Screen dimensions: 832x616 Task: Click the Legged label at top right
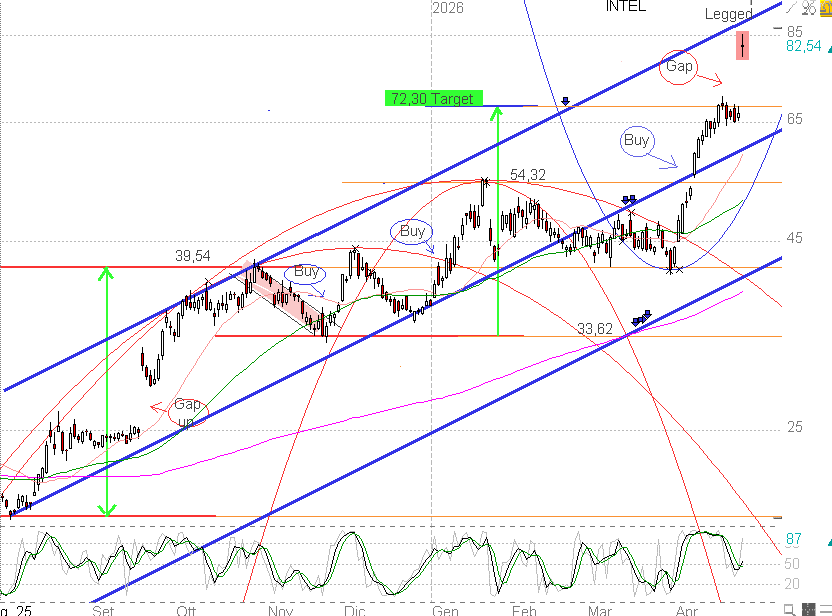(x=729, y=14)
